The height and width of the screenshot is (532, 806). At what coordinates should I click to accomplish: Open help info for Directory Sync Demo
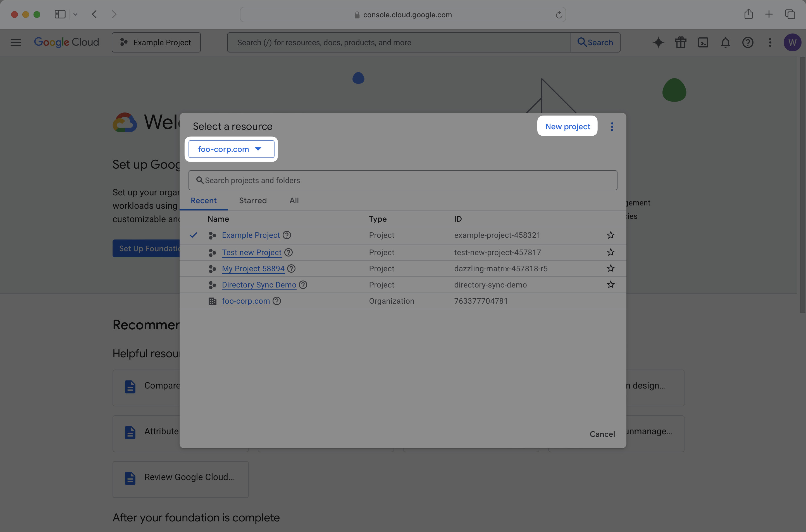303,285
